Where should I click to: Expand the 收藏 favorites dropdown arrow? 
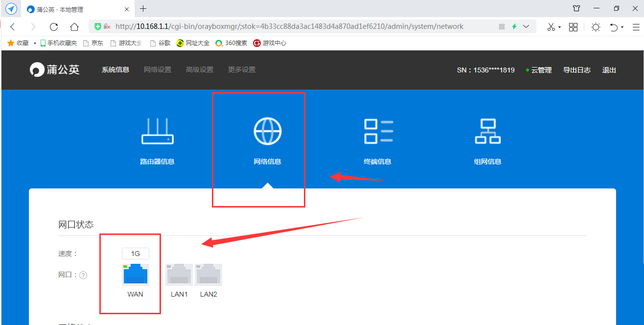[35, 43]
